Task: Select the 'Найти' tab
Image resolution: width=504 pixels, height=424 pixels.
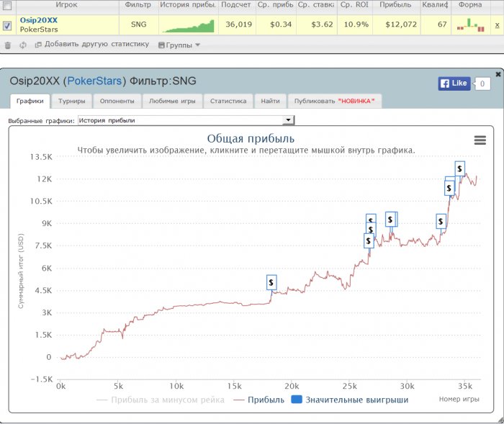Action: [x=270, y=101]
